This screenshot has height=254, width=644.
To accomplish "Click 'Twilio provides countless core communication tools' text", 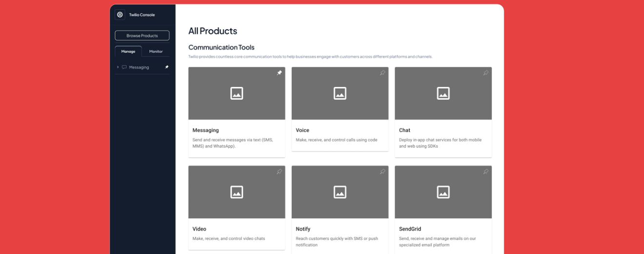I will [x=310, y=57].
